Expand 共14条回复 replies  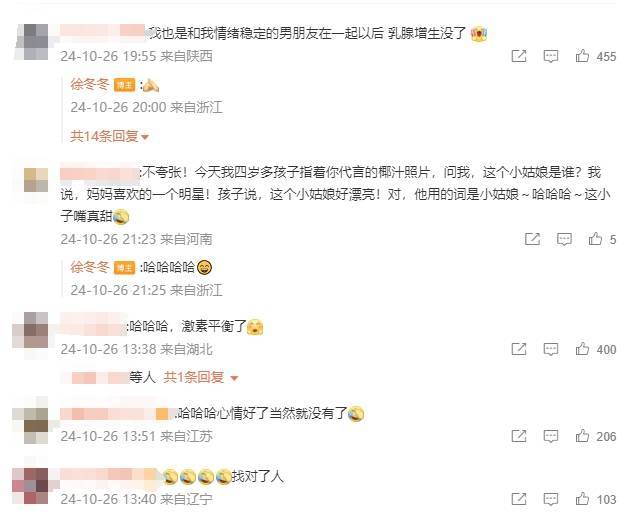[109, 137]
